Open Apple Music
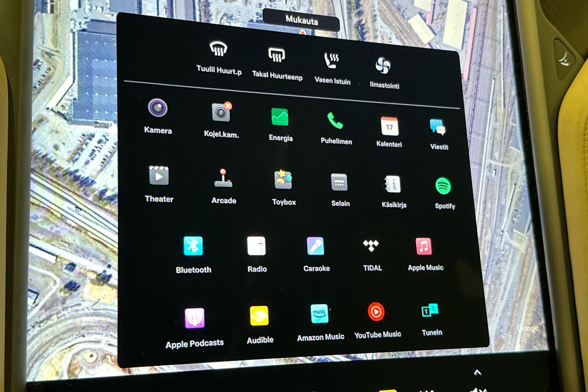This screenshot has height=392, width=588. [425, 254]
